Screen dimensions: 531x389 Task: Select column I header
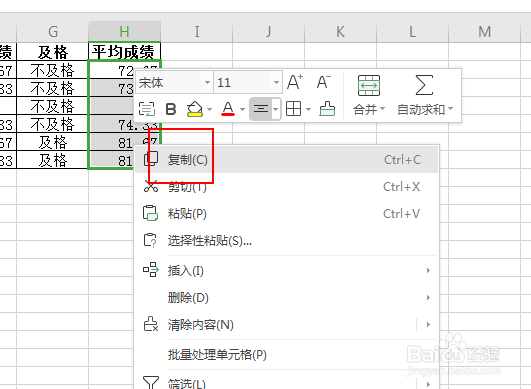(x=197, y=32)
